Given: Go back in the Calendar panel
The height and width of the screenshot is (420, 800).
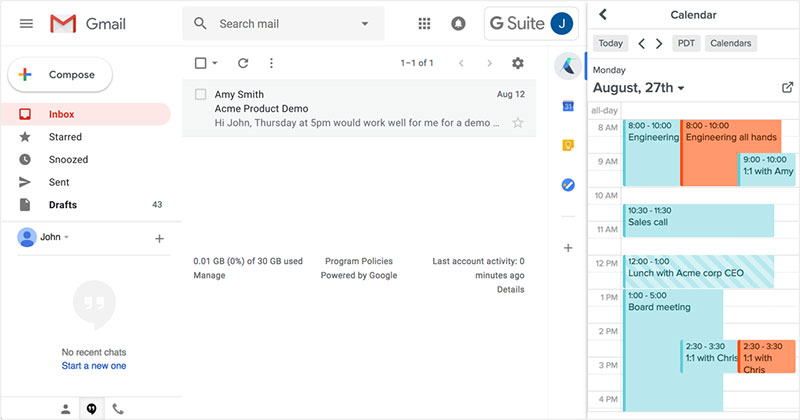Looking at the screenshot, I should tap(603, 14).
